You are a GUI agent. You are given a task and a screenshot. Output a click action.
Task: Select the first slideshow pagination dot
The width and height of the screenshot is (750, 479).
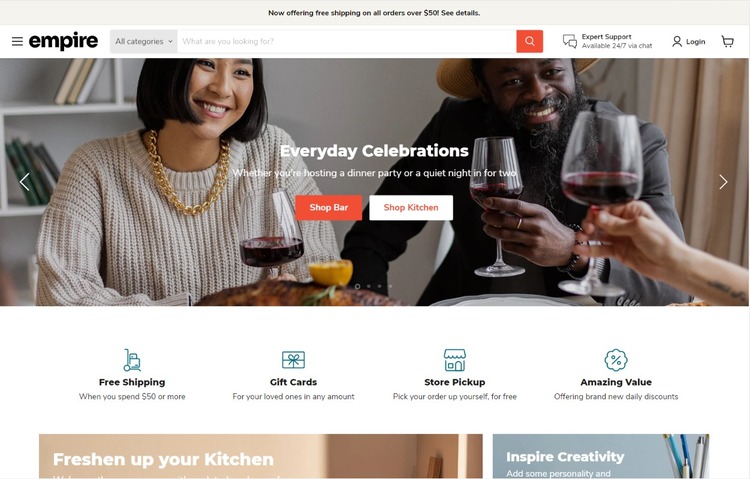(357, 286)
